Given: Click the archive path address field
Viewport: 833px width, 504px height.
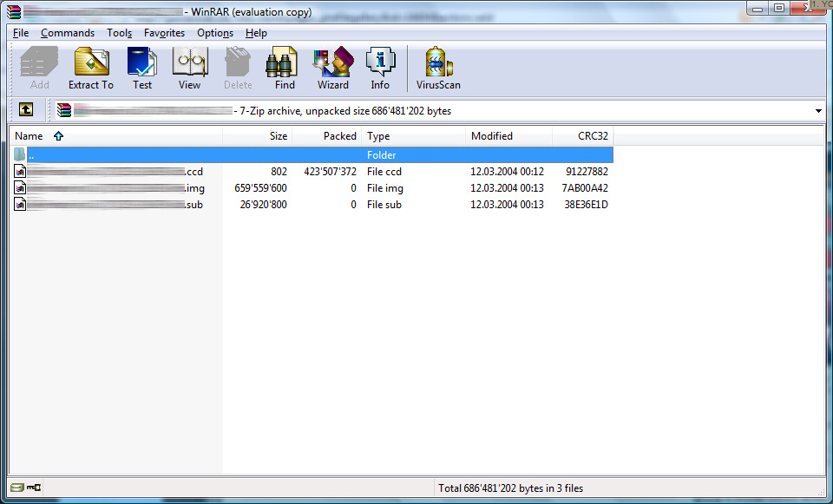Looking at the screenshot, I should 440,110.
